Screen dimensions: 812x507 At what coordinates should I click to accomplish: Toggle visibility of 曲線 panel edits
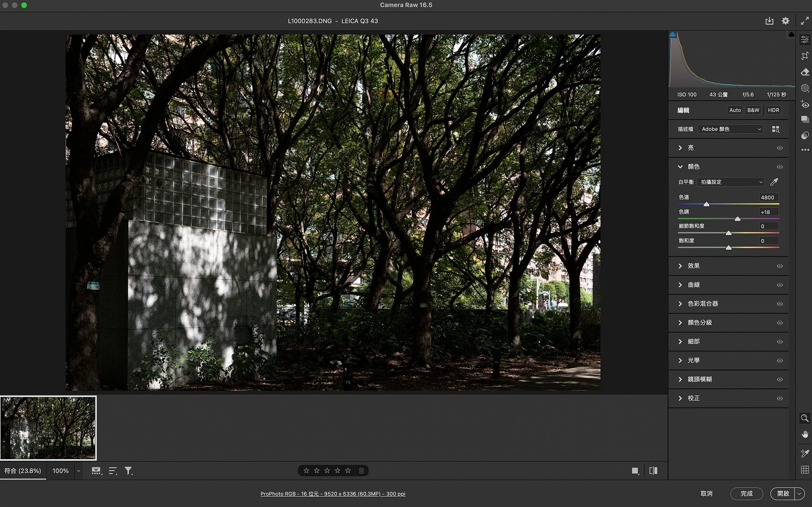coord(780,285)
